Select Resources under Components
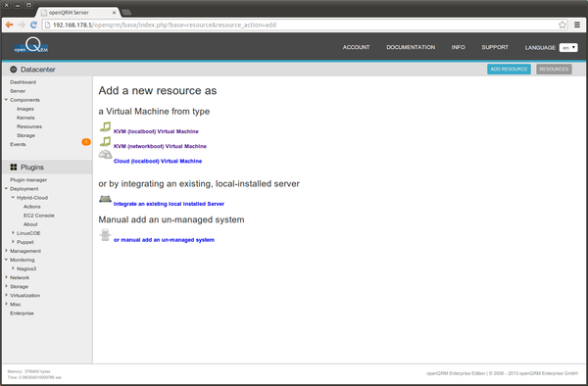The image size is (588, 386). [29, 126]
